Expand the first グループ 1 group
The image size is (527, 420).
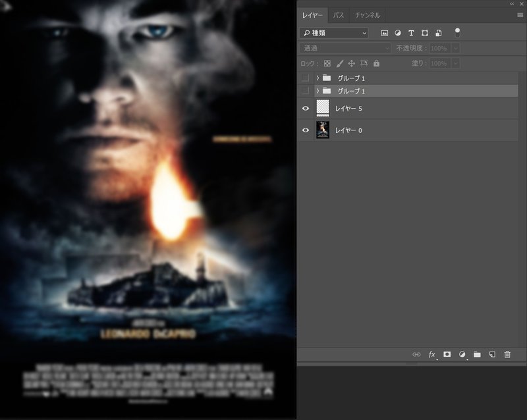(x=318, y=78)
